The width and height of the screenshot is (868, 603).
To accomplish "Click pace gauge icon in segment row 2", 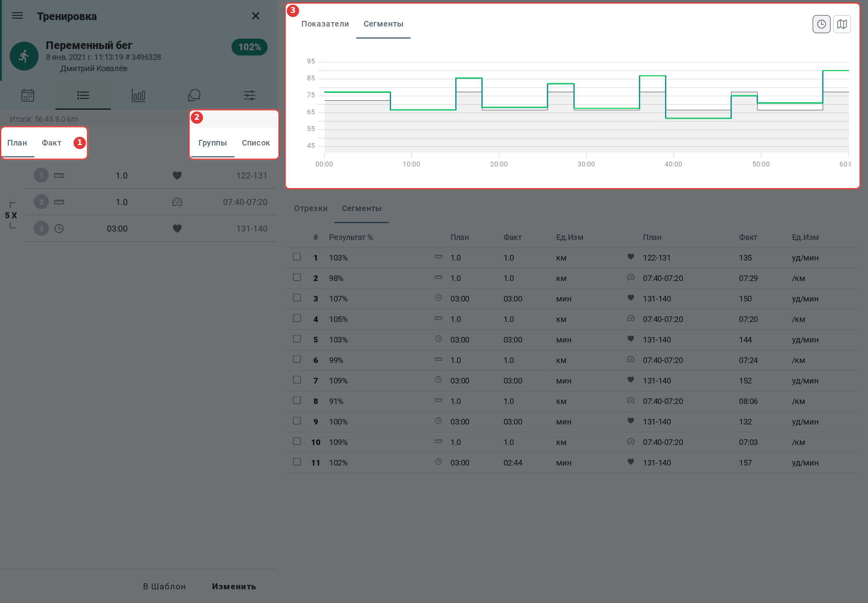I will coord(631,277).
